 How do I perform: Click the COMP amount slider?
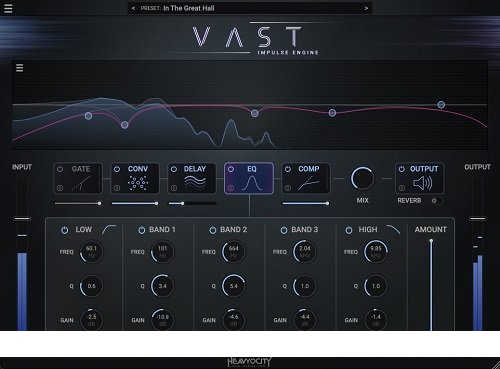(x=306, y=203)
